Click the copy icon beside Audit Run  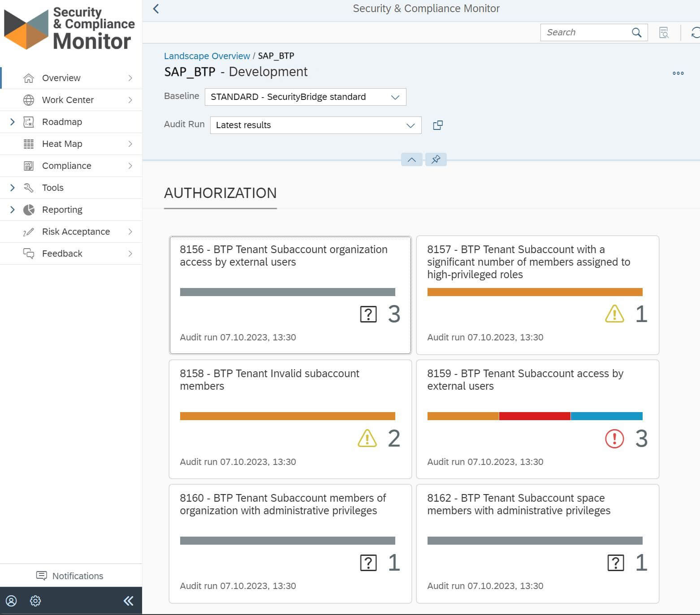tap(437, 125)
